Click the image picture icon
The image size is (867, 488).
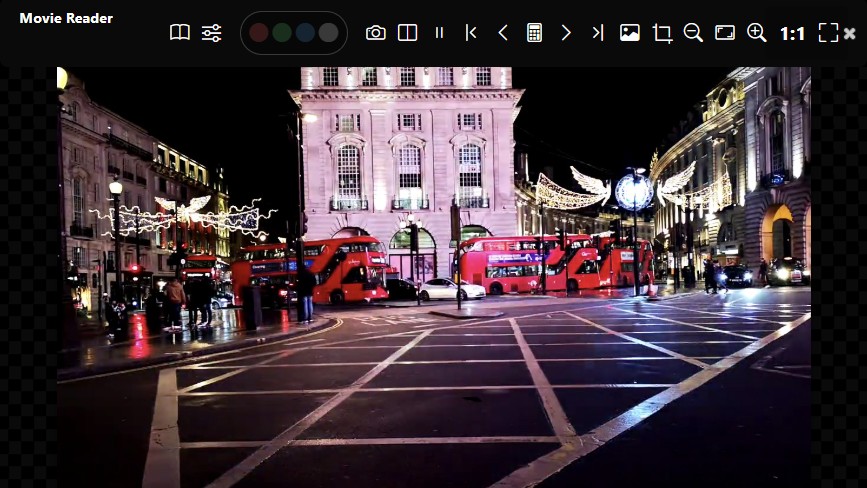point(630,33)
